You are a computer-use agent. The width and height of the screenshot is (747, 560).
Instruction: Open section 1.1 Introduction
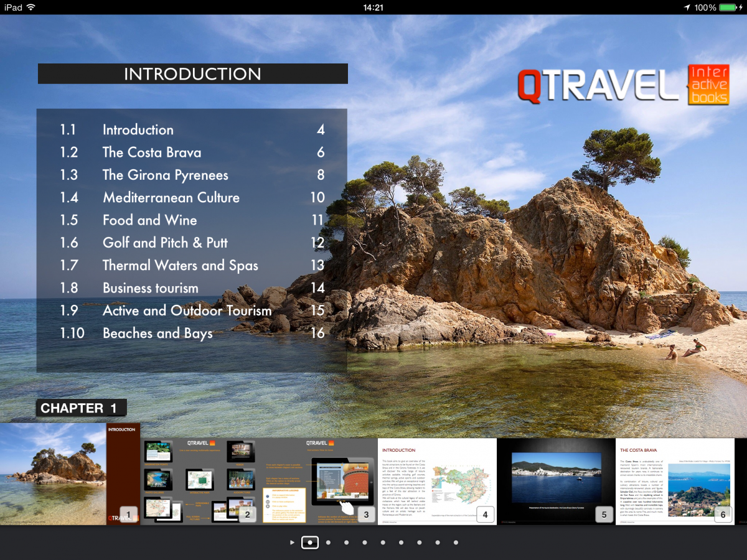point(192,130)
